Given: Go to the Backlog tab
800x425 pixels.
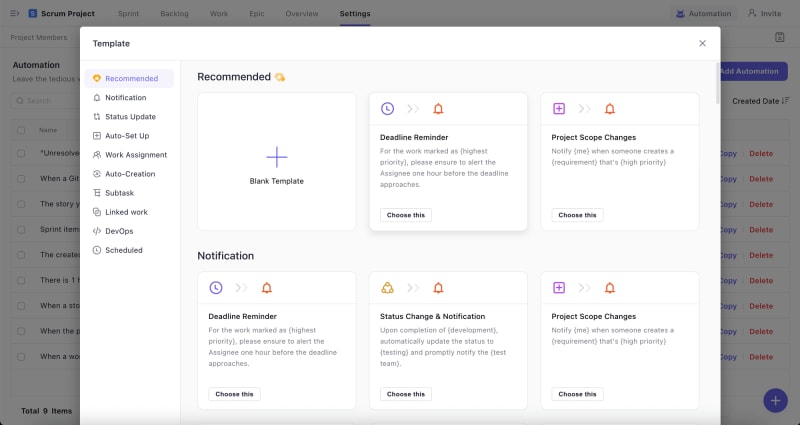Looking at the screenshot, I should 174,14.
